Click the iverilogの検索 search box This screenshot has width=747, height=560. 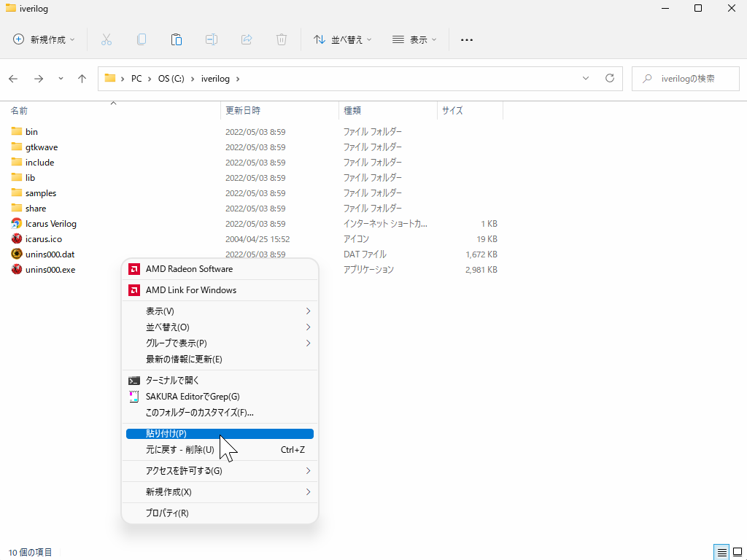(686, 79)
